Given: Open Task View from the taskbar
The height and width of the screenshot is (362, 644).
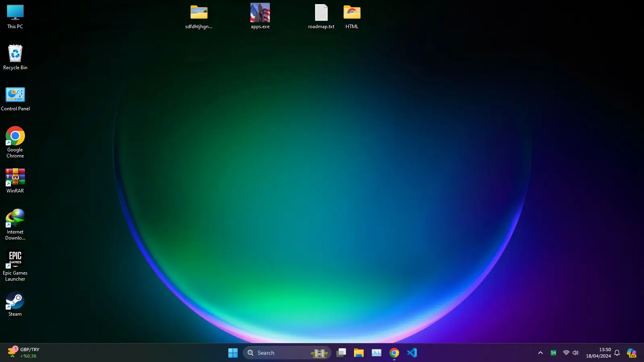Looking at the screenshot, I should [341, 353].
